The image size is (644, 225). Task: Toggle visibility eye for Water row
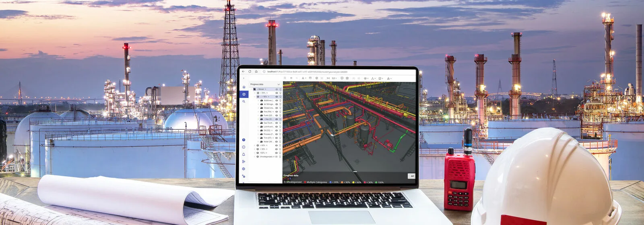277,142
